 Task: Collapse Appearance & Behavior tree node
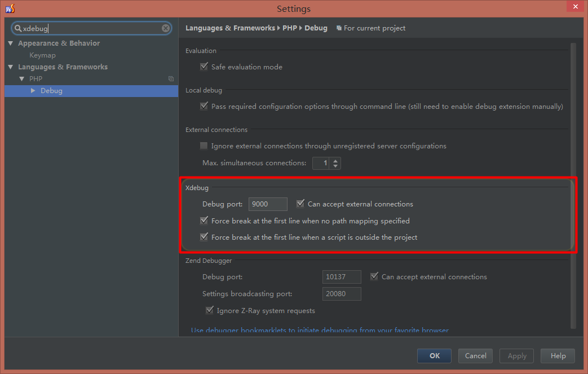pyautogui.click(x=11, y=43)
